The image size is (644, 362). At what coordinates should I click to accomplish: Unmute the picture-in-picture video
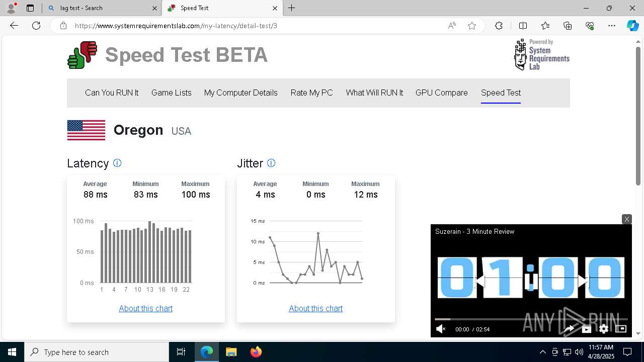click(441, 329)
